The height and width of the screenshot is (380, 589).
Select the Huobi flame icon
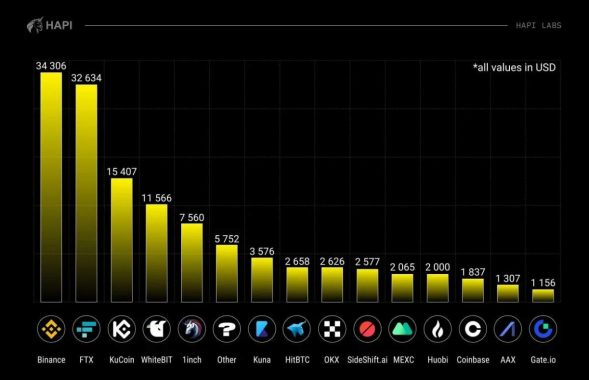click(438, 329)
